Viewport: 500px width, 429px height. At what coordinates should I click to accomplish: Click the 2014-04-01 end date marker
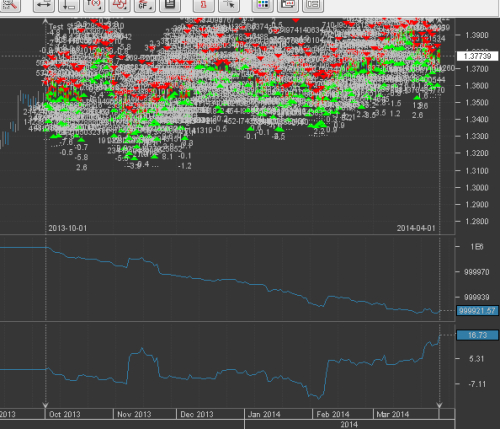tap(416, 228)
